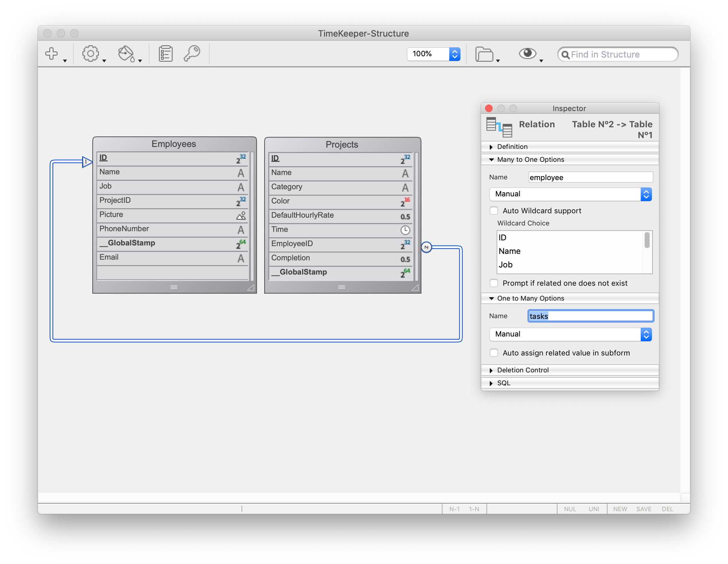Select the Key/Permissions icon
The height and width of the screenshot is (564, 728).
pos(192,54)
